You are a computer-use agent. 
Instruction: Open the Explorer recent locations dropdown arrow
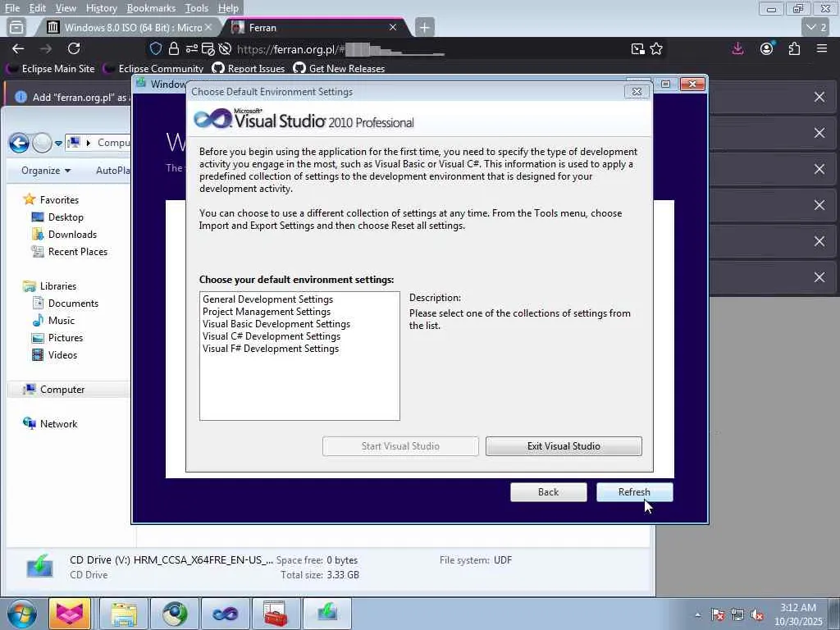click(58, 144)
